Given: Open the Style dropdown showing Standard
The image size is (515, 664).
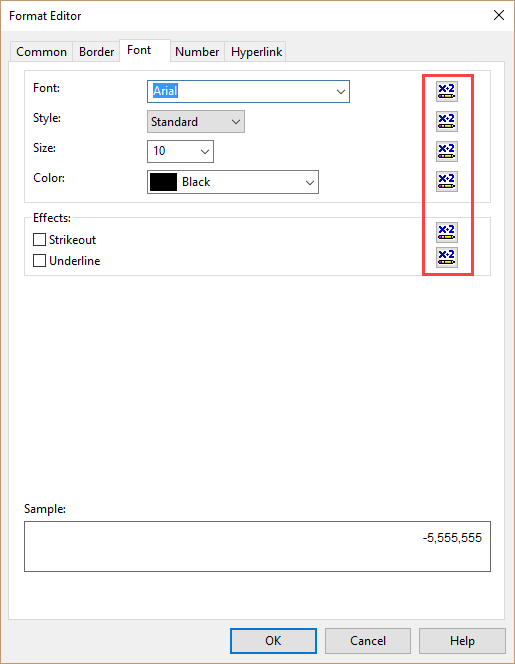Looking at the screenshot, I should tap(196, 122).
